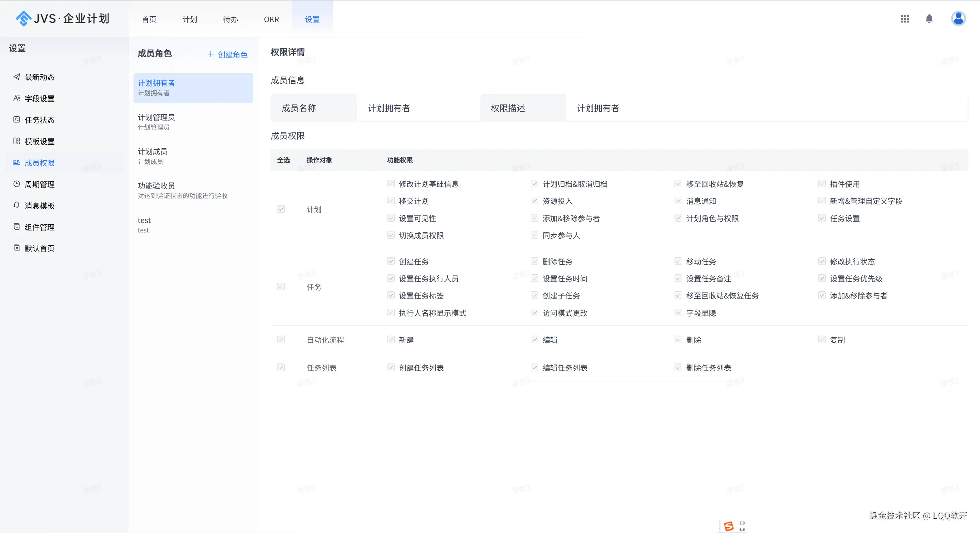Click the 创建角色 button
980x533 pixels.
(x=227, y=54)
